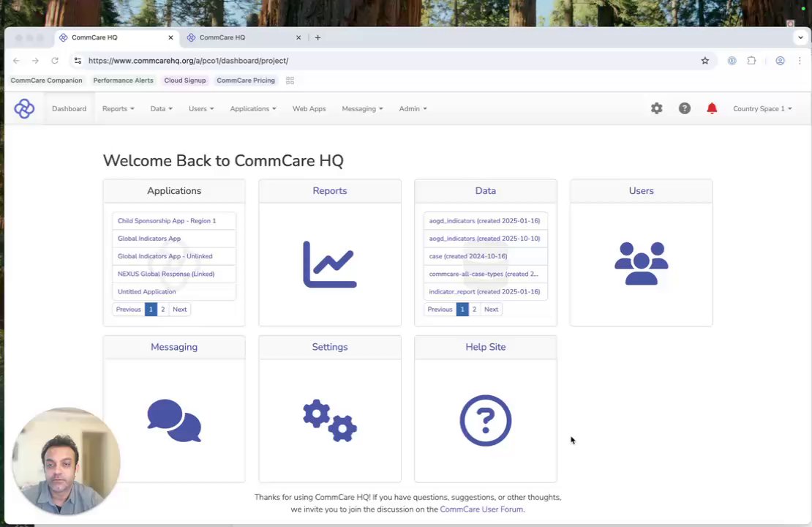This screenshot has height=527, width=812.
Task: Open the help question mark icon in navbar
Action: click(685, 108)
